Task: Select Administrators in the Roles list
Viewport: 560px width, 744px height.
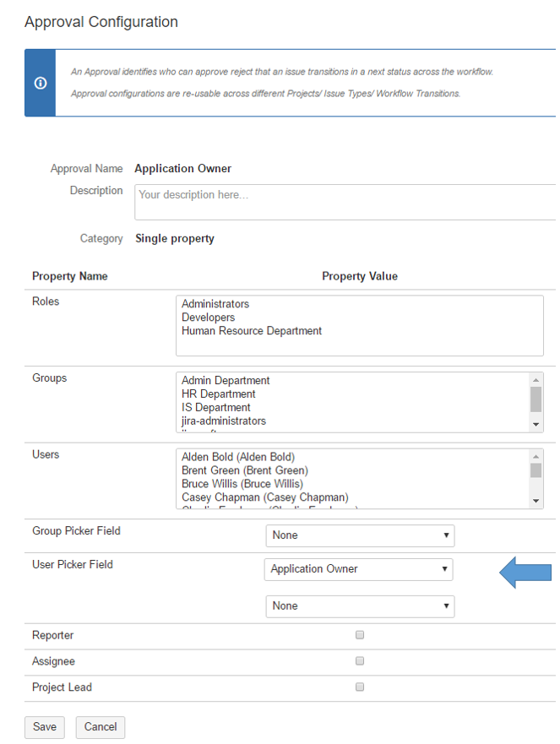Action: click(215, 304)
